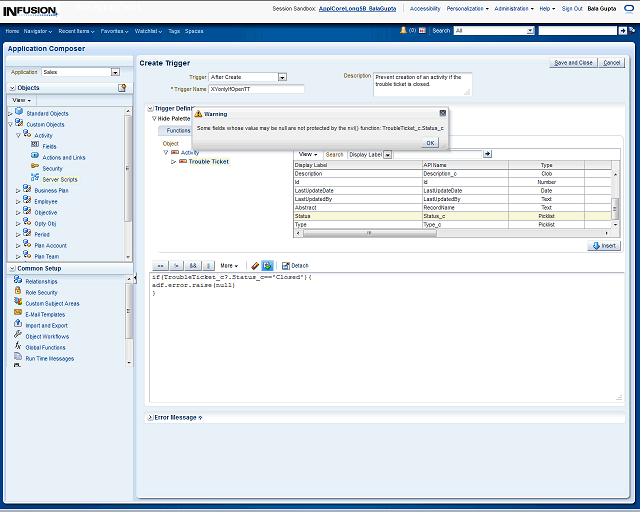
Task: Open Global Functions in Common Setup
Action: pos(45,347)
